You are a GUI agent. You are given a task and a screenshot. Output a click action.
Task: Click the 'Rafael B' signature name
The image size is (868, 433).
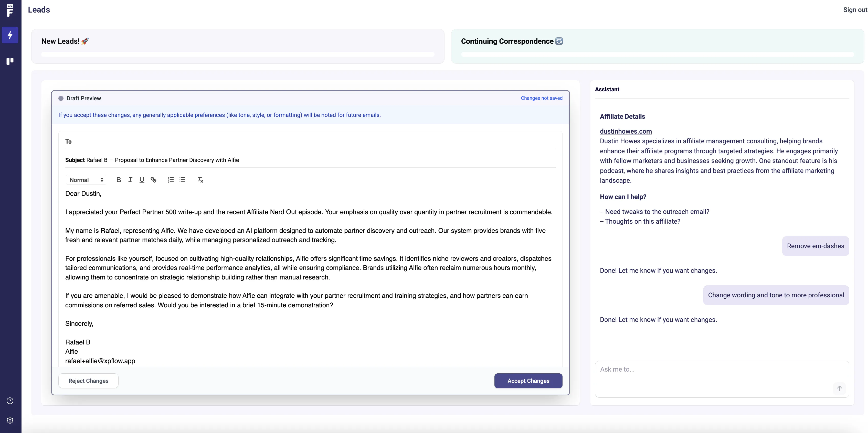coord(78,342)
